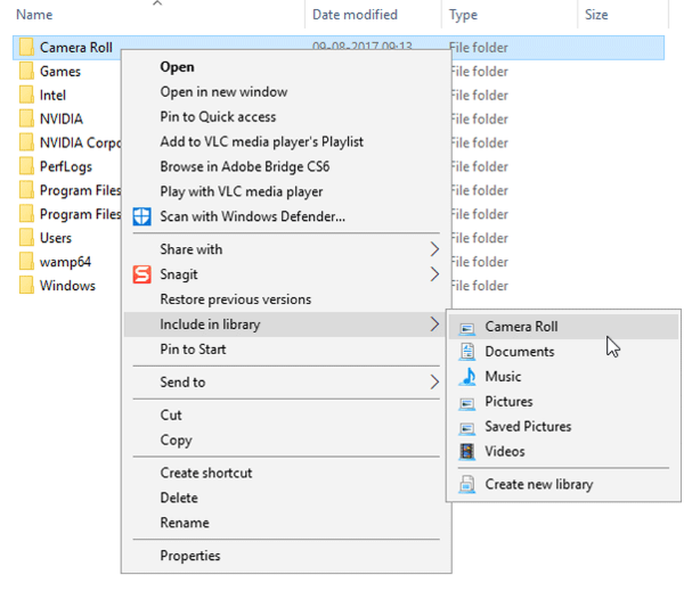Choose Pin to Quick access
This screenshot has width=684, height=616.
[286, 117]
